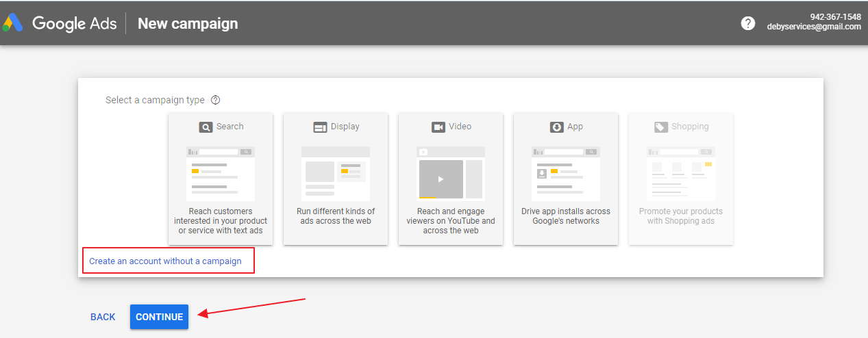Click the Google Ads logo icon
The height and width of the screenshot is (338, 868).
(x=13, y=23)
